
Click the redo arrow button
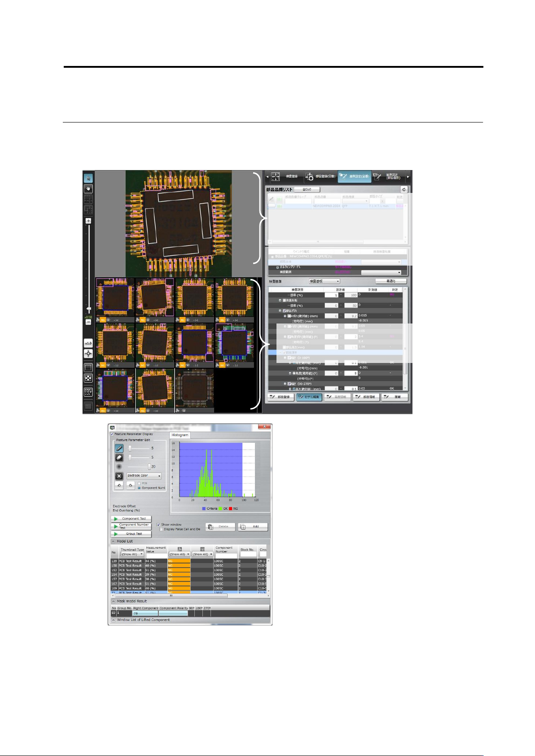click(x=130, y=485)
